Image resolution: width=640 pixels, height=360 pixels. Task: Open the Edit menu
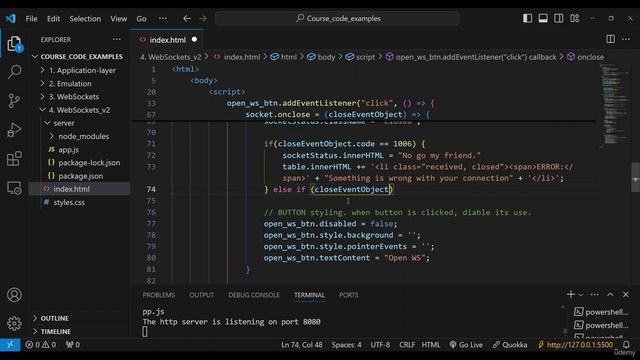(x=53, y=19)
